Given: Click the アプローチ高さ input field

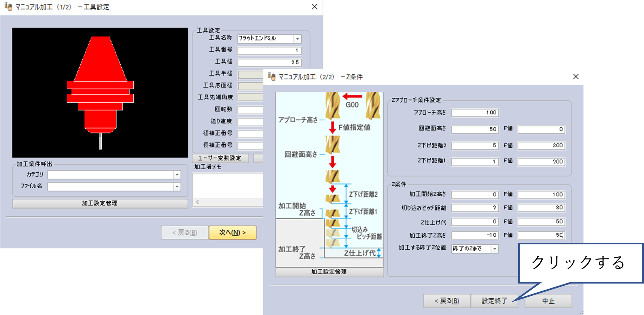Looking at the screenshot, I should (475, 113).
